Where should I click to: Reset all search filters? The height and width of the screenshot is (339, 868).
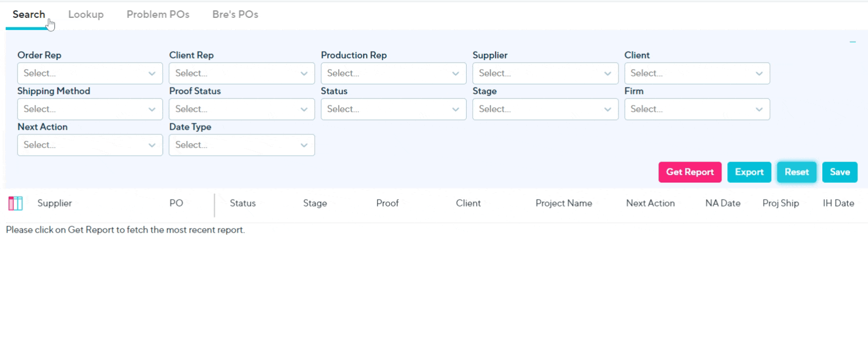coord(797,172)
